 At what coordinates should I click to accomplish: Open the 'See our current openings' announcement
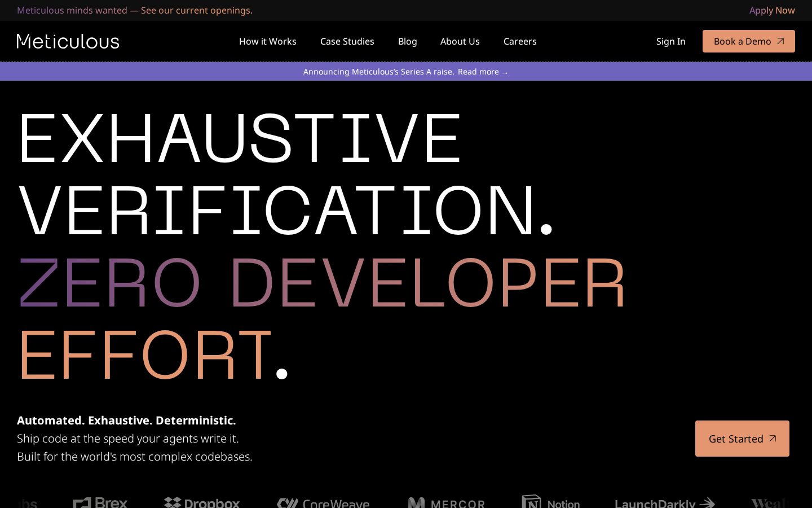coord(197,10)
